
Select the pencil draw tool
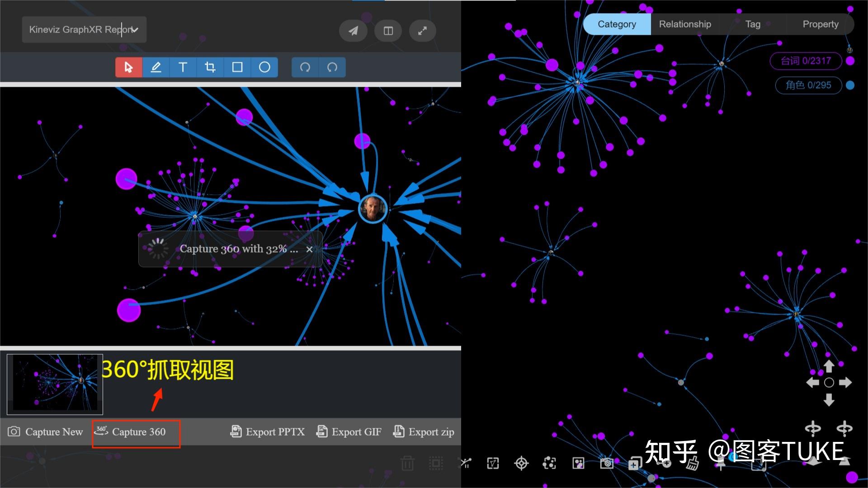(x=156, y=67)
